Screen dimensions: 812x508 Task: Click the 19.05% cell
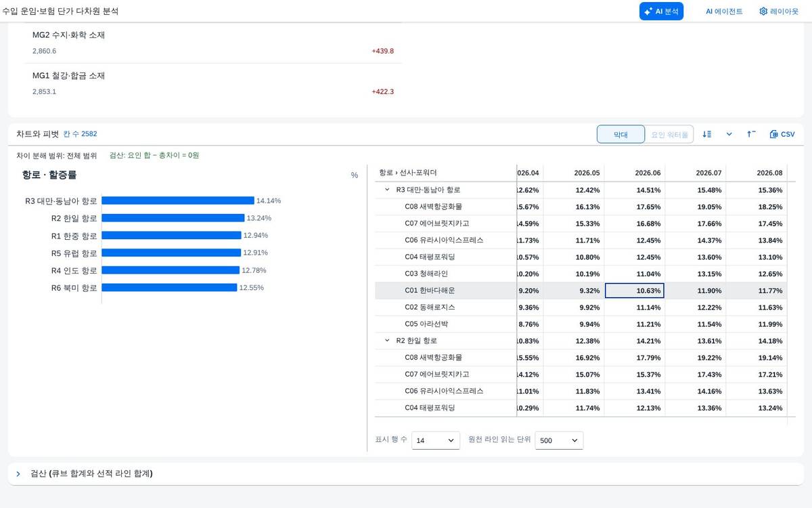click(x=695, y=207)
